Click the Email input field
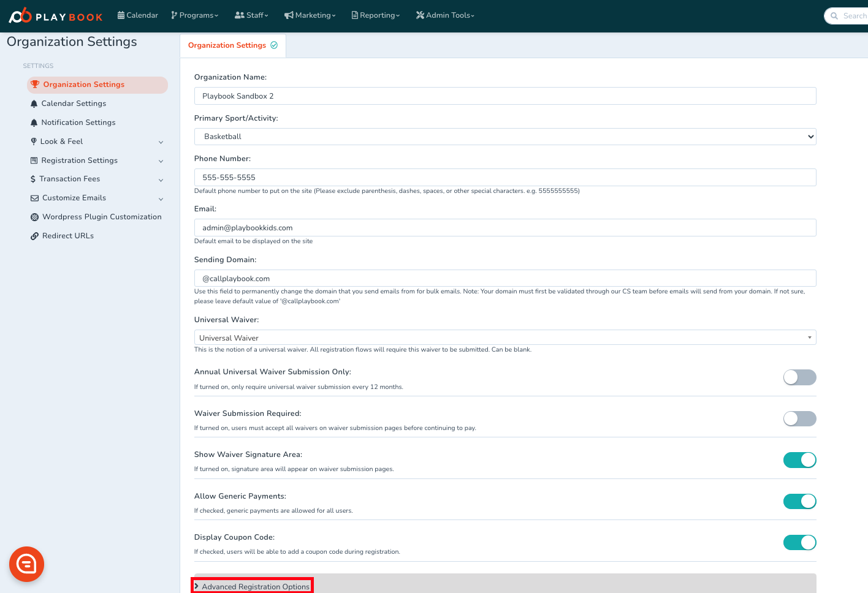 (505, 228)
